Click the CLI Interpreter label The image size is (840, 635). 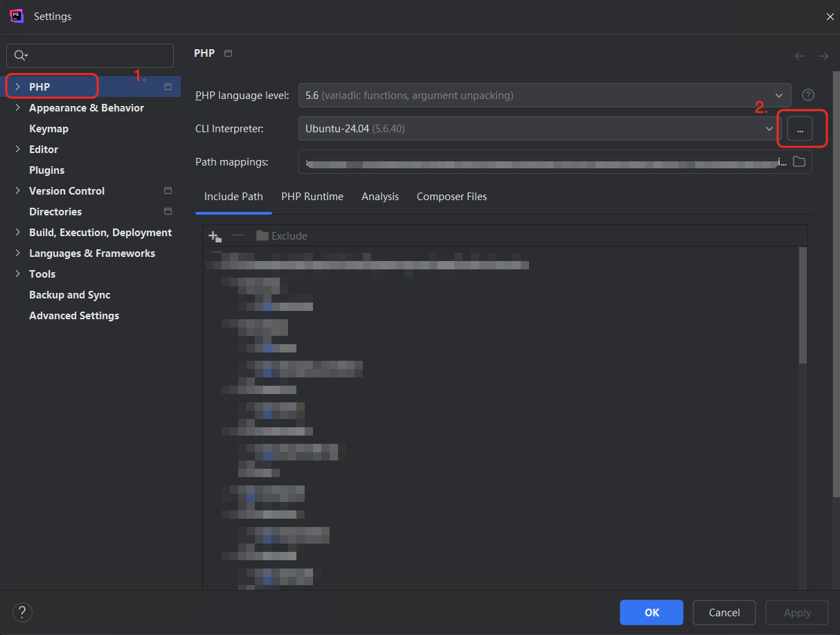(x=229, y=129)
